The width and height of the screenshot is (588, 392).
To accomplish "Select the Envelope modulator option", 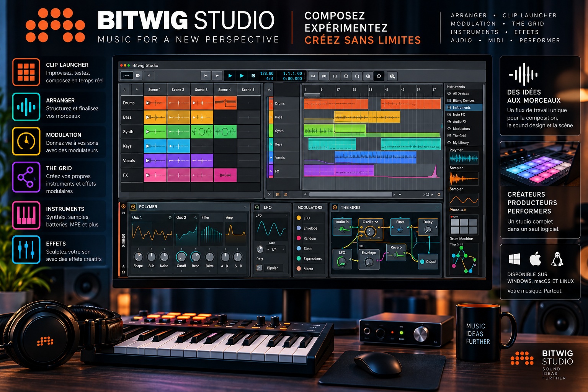I will point(310,228).
